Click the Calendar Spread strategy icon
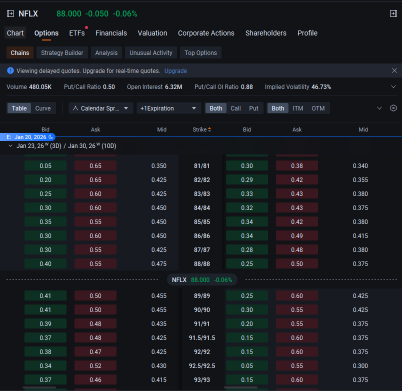402x391 pixels. [75, 108]
